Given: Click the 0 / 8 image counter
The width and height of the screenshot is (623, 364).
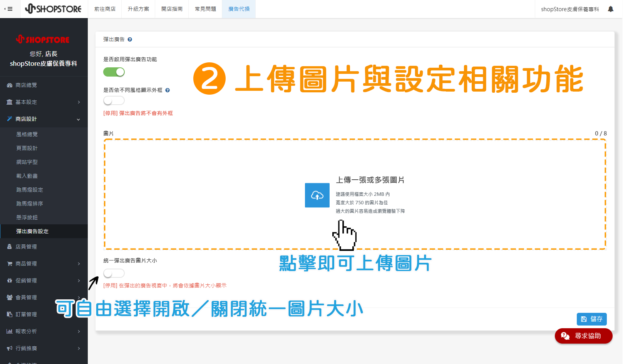Looking at the screenshot, I should [601, 133].
